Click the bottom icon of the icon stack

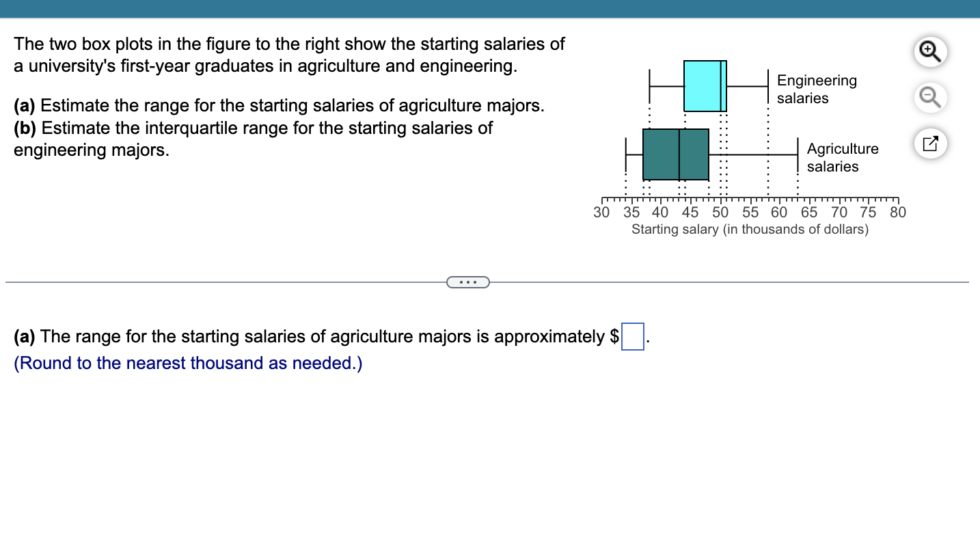click(929, 144)
